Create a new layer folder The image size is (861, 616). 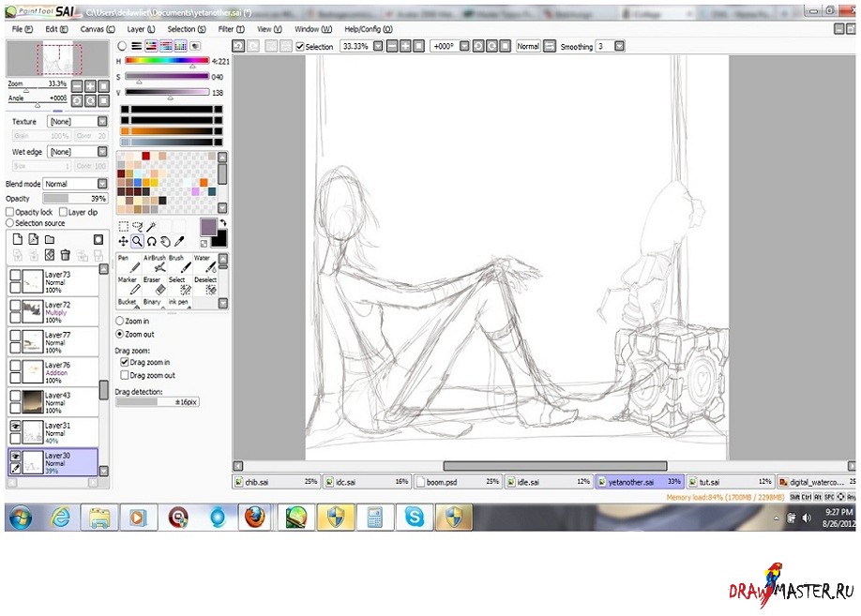point(50,239)
